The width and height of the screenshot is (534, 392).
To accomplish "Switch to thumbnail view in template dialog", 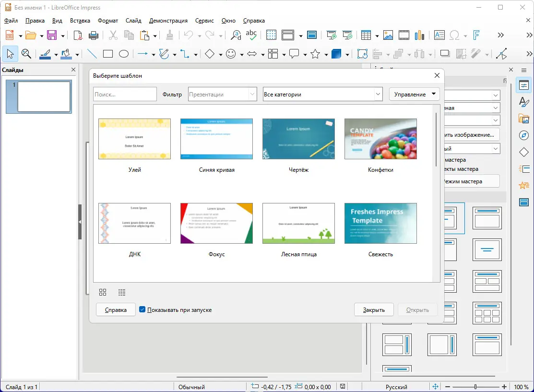I will 103,292.
